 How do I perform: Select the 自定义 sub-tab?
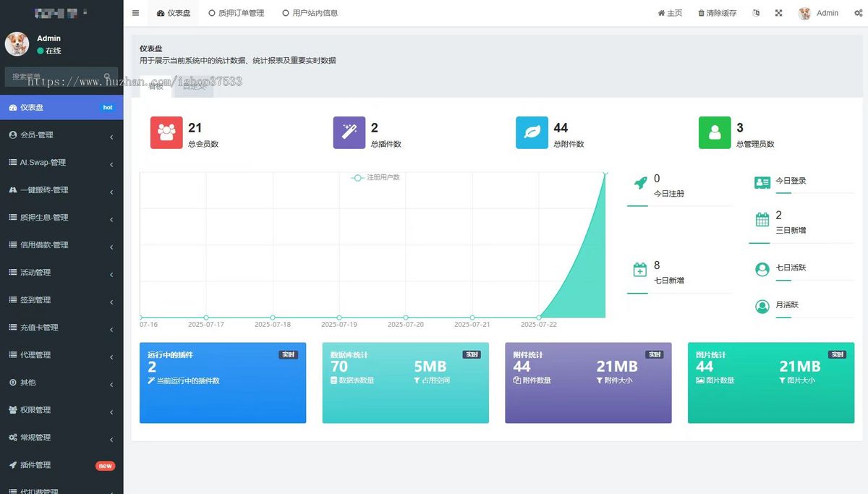coord(193,87)
